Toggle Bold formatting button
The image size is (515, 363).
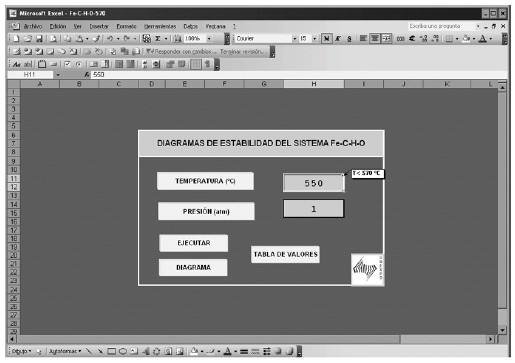tap(326, 39)
